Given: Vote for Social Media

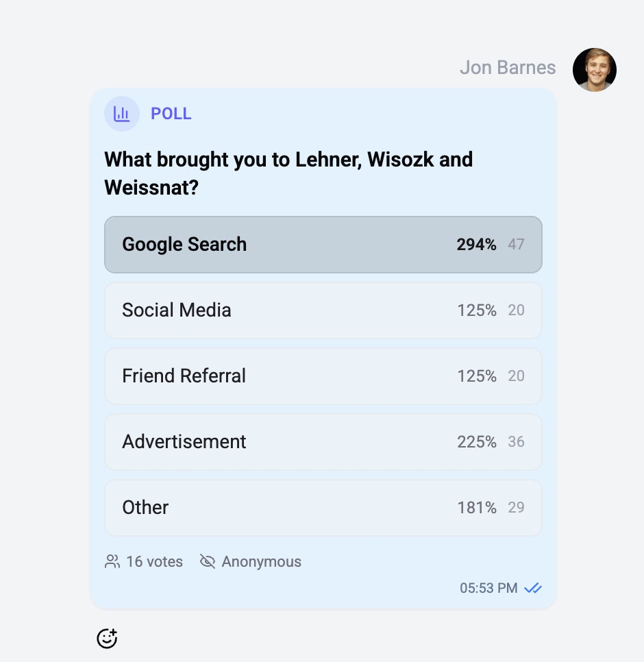Looking at the screenshot, I should pyautogui.click(x=323, y=310).
